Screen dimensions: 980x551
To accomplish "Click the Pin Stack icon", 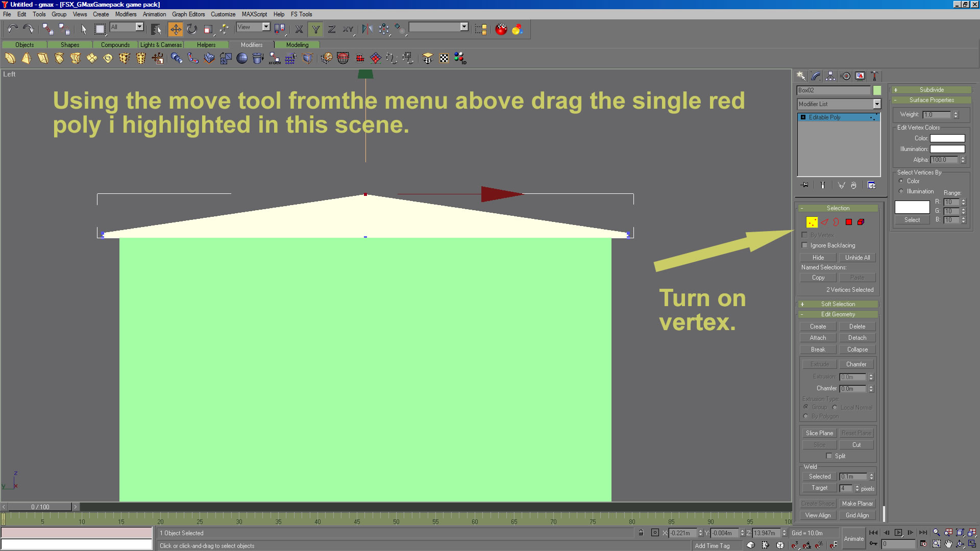I will [x=805, y=185].
